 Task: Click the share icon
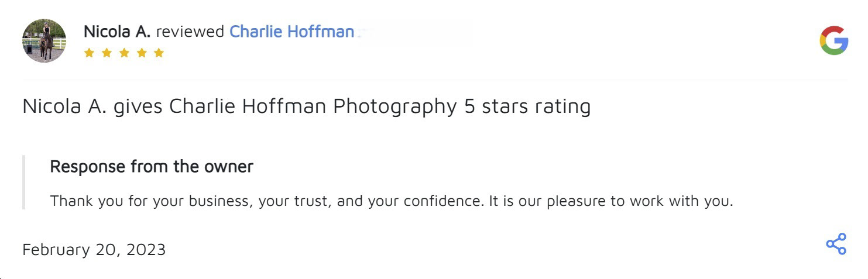click(836, 244)
